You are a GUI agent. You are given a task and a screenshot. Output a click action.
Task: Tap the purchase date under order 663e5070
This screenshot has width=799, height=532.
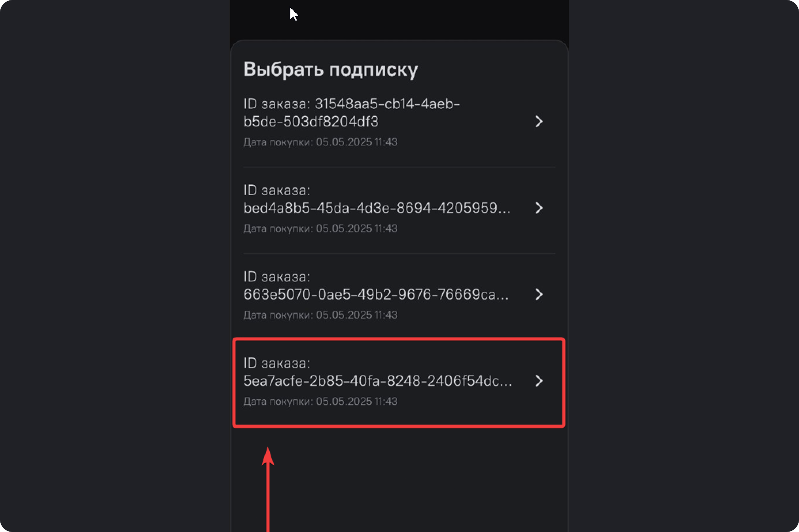(x=320, y=315)
